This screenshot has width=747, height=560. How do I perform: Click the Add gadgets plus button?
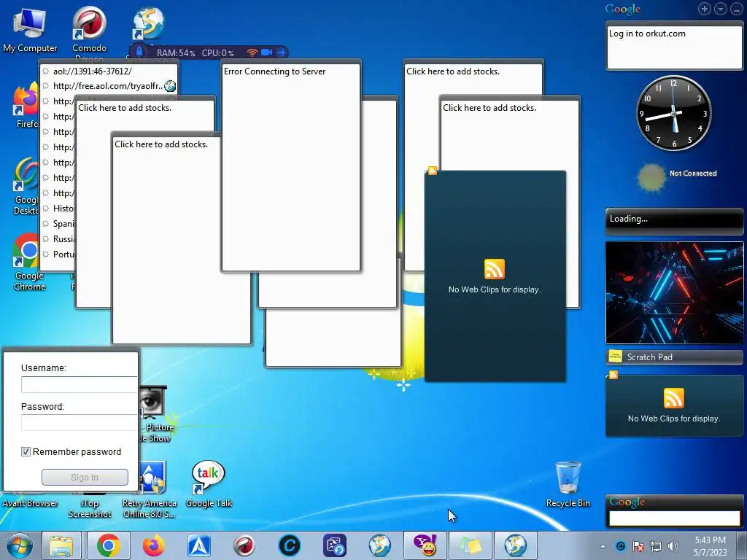pos(705,9)
